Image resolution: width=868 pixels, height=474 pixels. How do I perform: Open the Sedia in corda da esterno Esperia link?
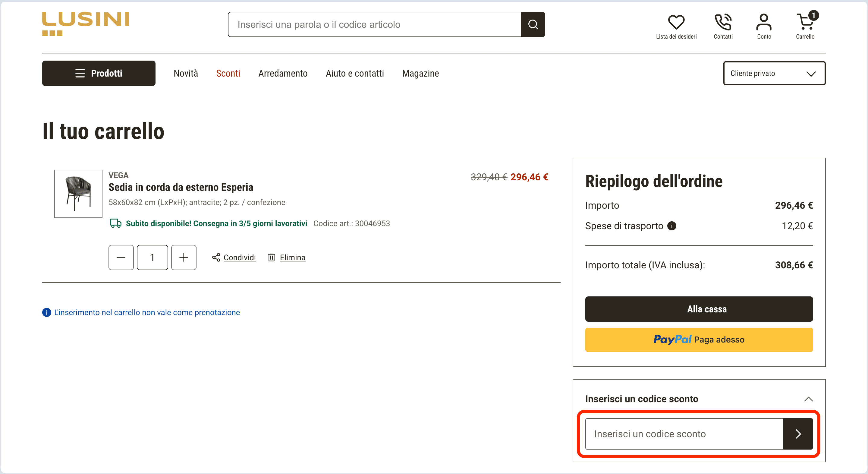pyautogui.click(x=181, y=187)
